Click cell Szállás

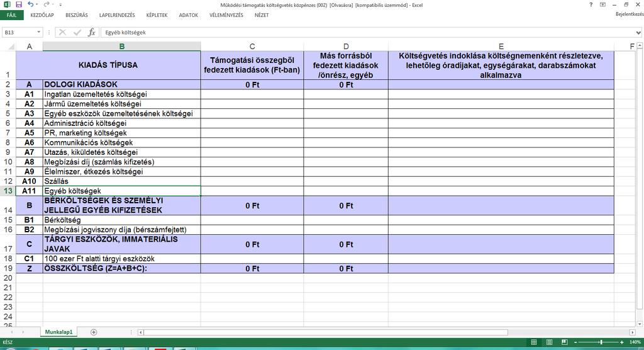coord(121,181)
